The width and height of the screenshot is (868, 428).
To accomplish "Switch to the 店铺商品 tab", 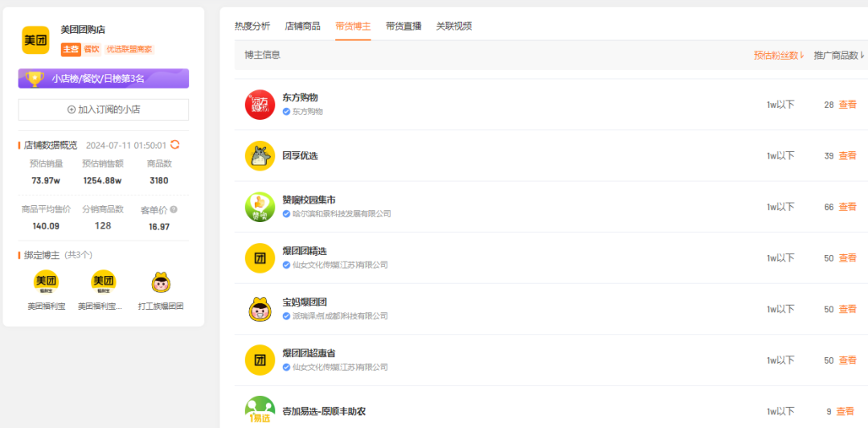I will pos(302,26).
